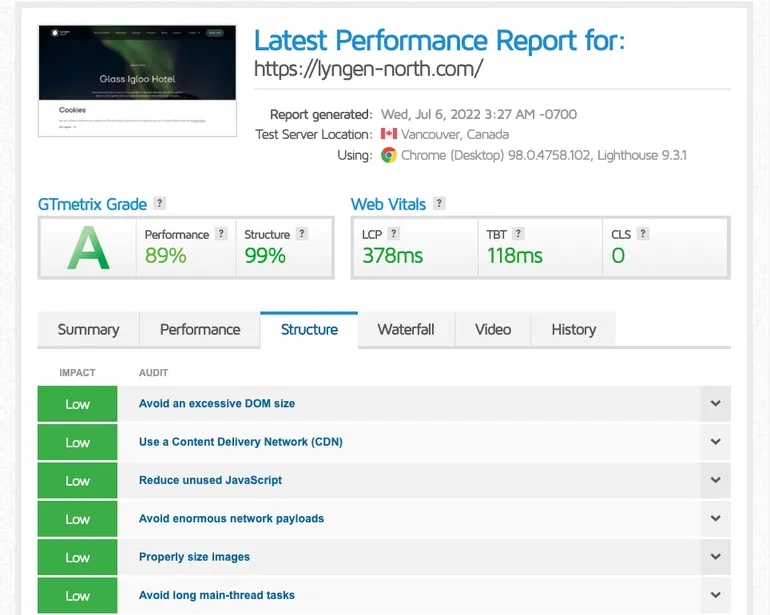
Task: Select the History tab
Action: (x=573, y=329)
